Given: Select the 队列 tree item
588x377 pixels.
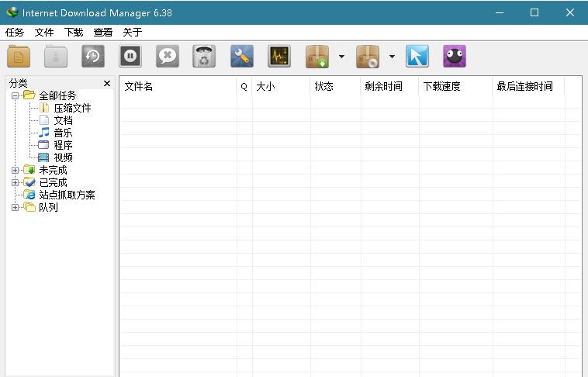Looking at the screenshot, I should tap(48, 207).
